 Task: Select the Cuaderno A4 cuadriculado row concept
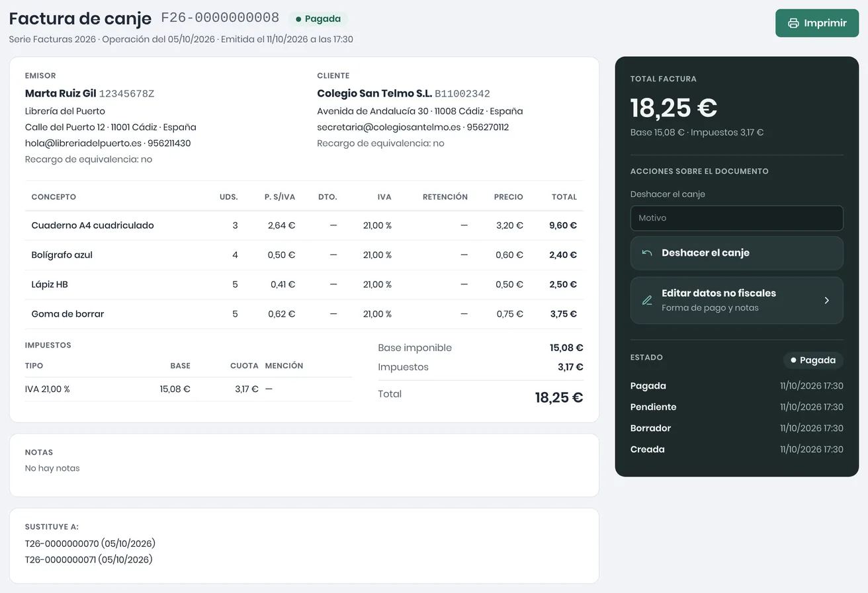(x=93, y=225)
